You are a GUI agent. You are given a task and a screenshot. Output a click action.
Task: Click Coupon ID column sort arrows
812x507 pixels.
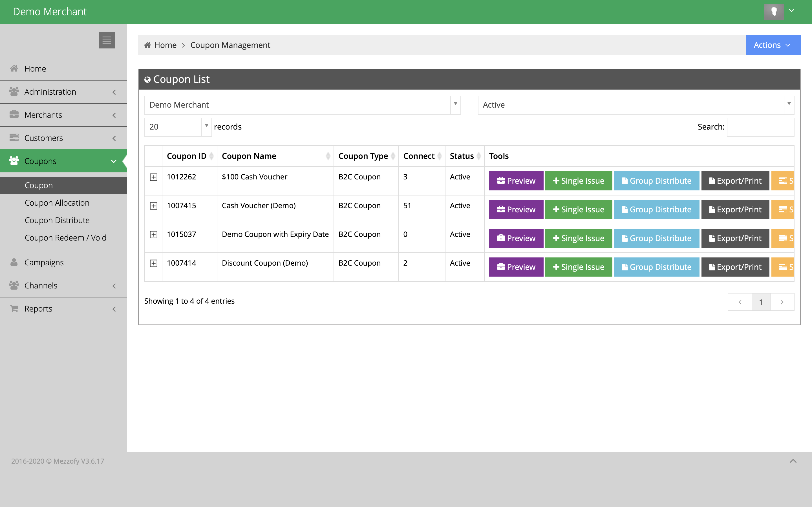click(x=211, y=156)
